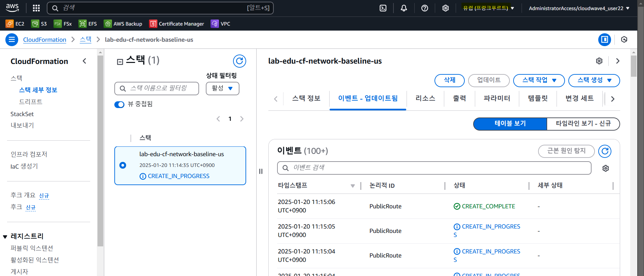Viewport: 644px width, 276px height.
Task: Open EFS shortcut in favorites bar
Action: pos(88,24)
